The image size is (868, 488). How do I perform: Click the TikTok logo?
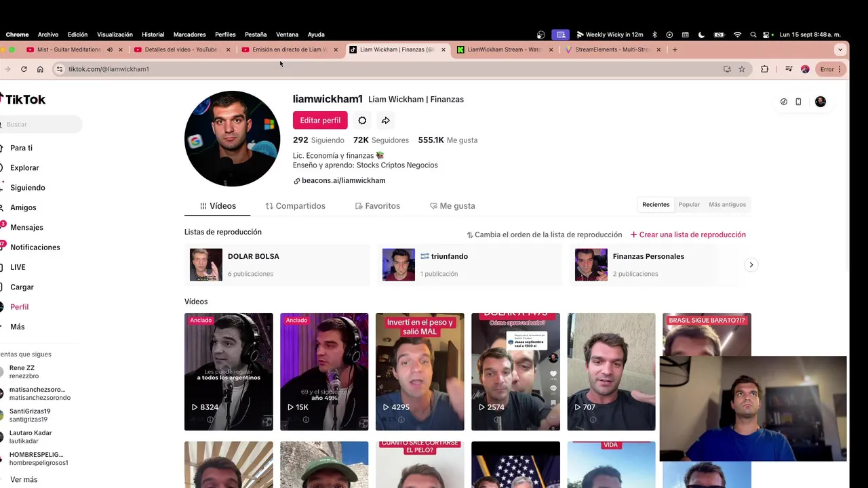point(23,99)
